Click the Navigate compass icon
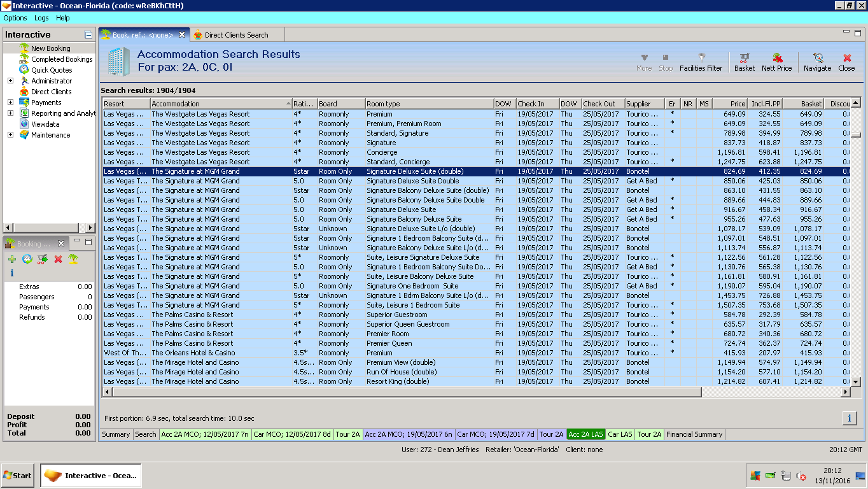The width and height of the screenshot is (868, 489). 817,58
